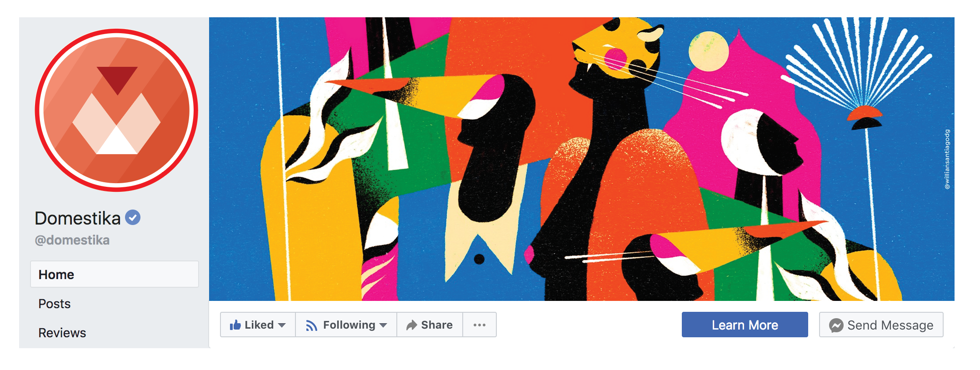Click the Messenger icon in Send Message
This screenshot has height=370, width=980.
[x=836, y=325]
